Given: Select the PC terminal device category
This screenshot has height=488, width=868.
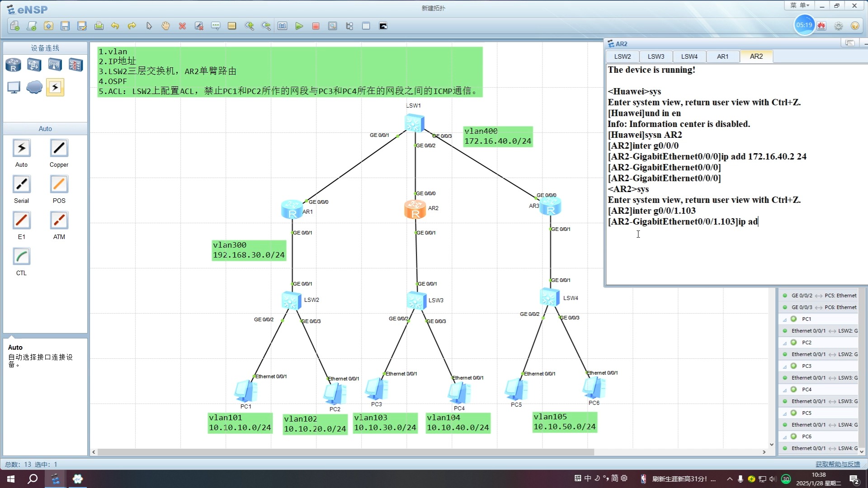Looking at the screenshot, I should [x=14, y=87].
